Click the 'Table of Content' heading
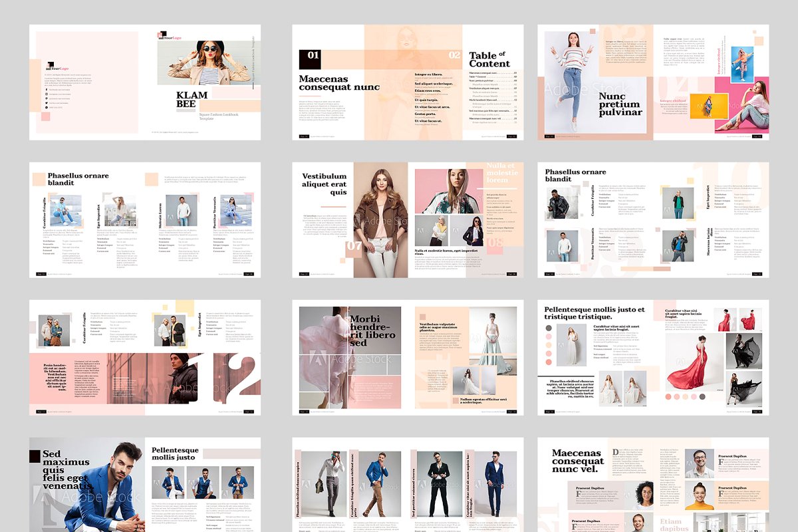This screenshot has width=798, height=532. (x=489, y=59)
